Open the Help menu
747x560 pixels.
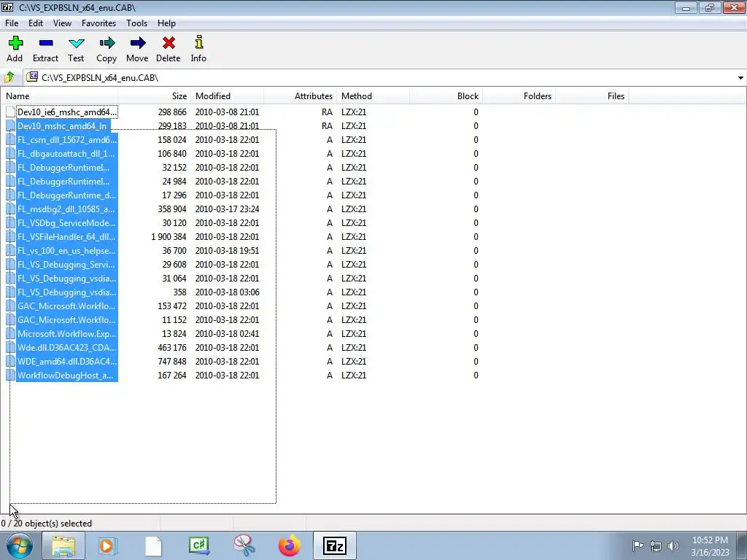167,23
